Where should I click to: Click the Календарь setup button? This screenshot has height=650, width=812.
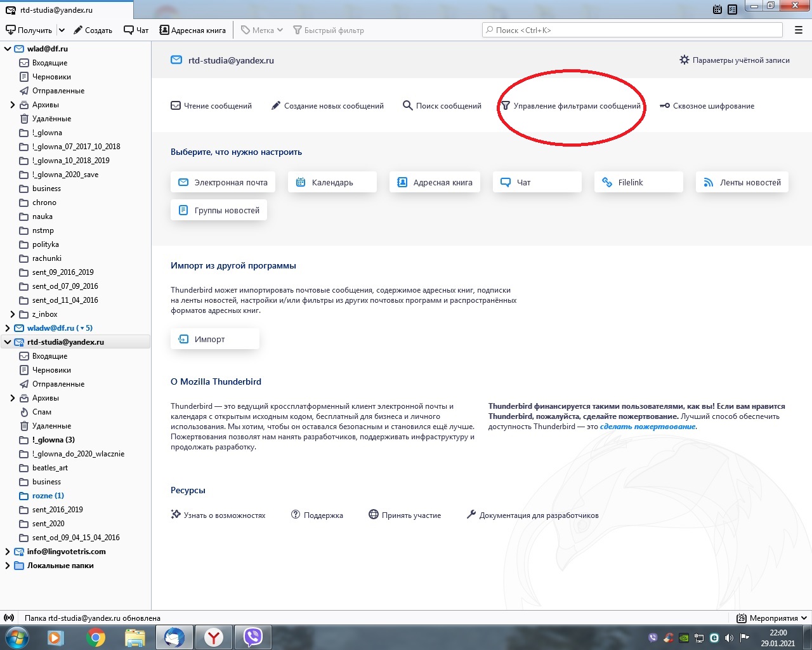click(x=332, y=182)
